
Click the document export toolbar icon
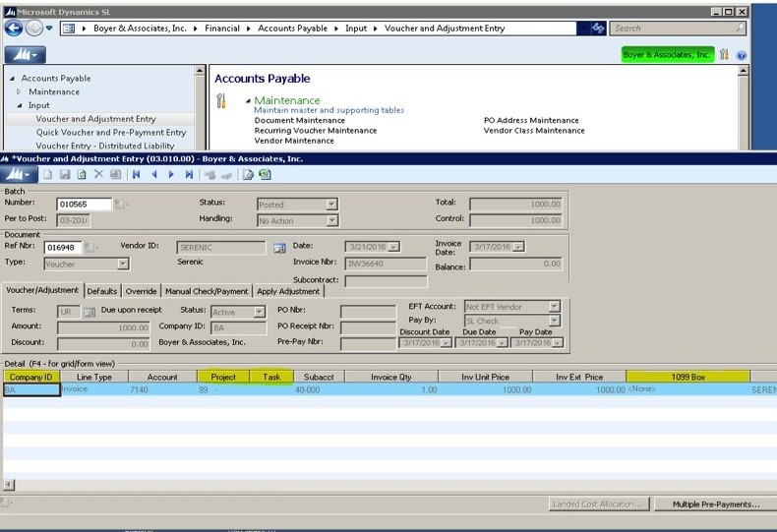pos(248,174)
